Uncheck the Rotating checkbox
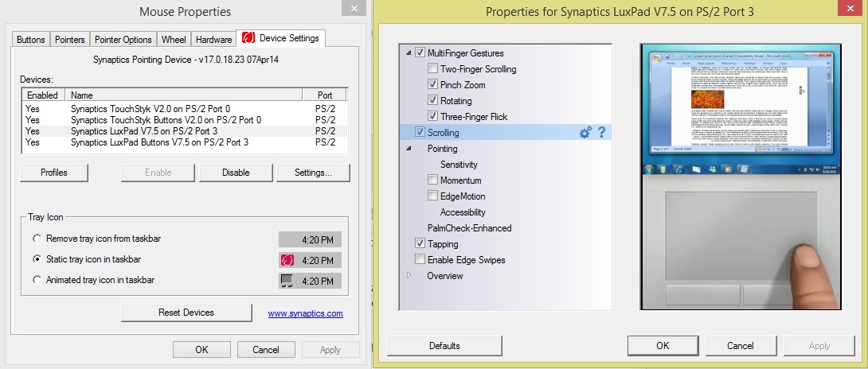Viewport: 868px width, 369px height. pos(432,101)
